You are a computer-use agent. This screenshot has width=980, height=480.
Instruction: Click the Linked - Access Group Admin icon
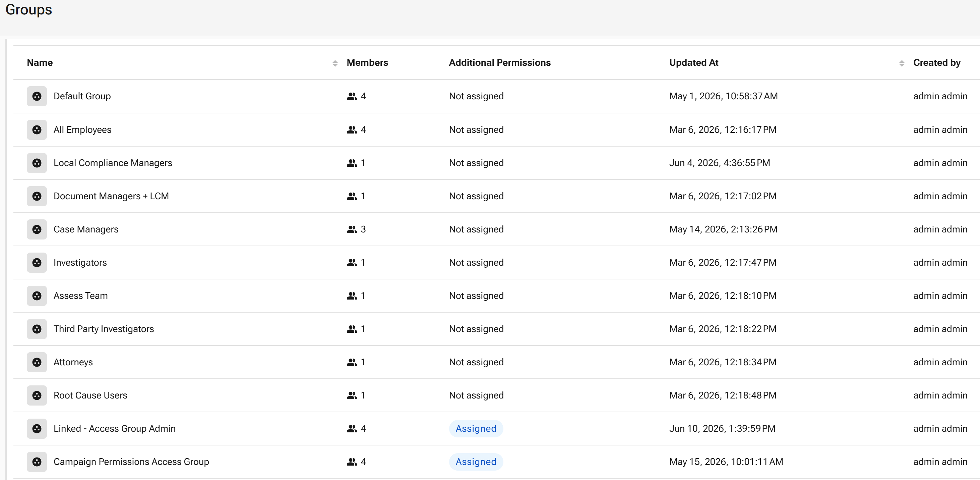[37, 429]
